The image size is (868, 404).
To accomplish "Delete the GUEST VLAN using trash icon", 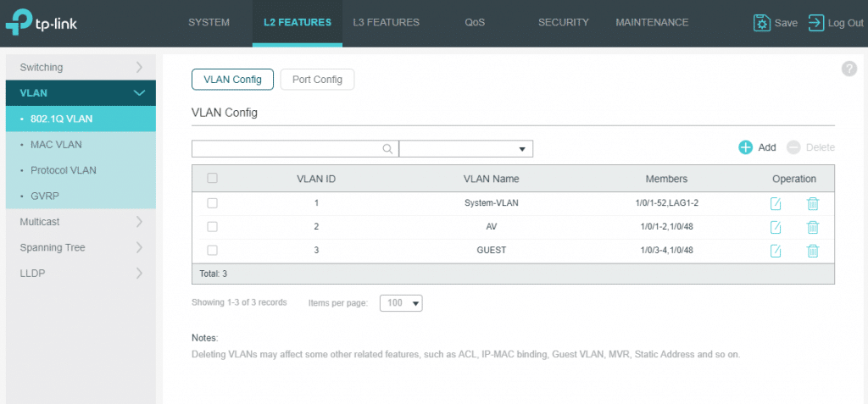I will pos(812,251).
